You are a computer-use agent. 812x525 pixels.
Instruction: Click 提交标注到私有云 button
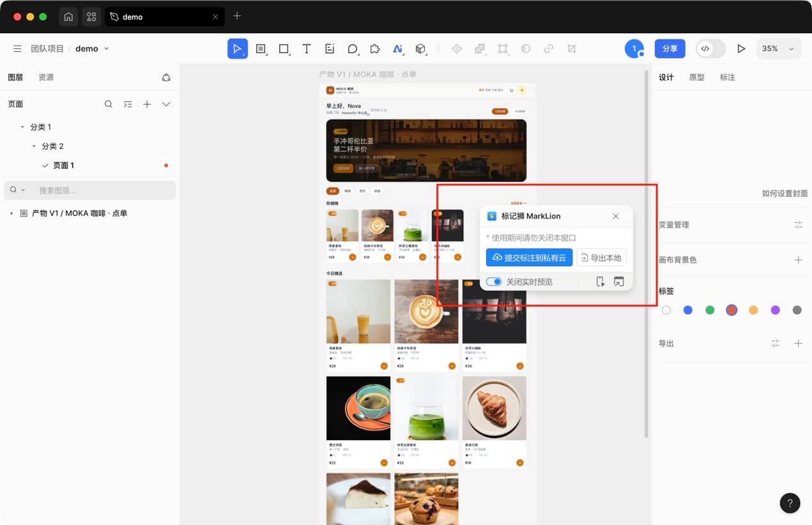coord(529,258)
